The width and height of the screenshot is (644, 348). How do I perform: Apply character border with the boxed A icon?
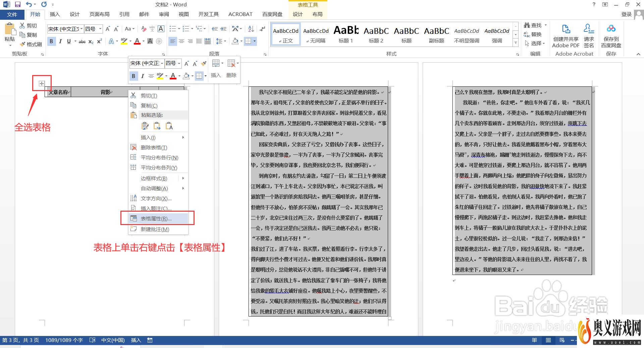coord(161,29)
